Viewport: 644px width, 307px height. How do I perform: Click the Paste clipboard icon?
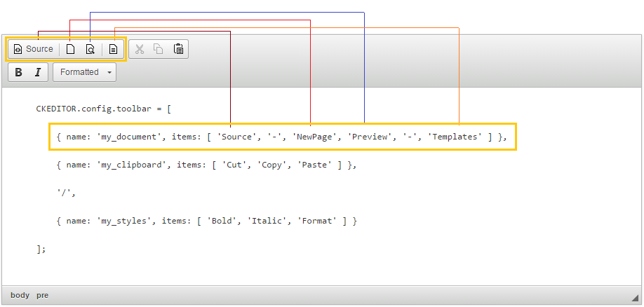178,49
